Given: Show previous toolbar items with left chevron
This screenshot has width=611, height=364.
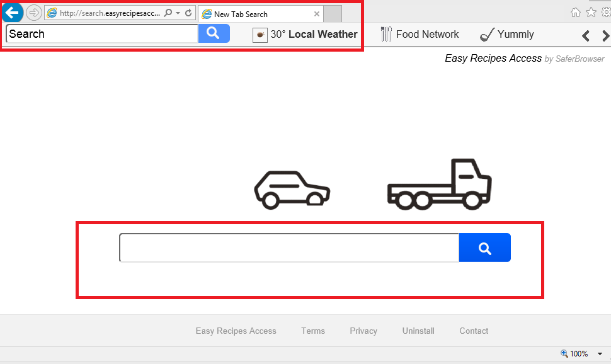Looking at the screenshot, I should (x=586, y=36).
